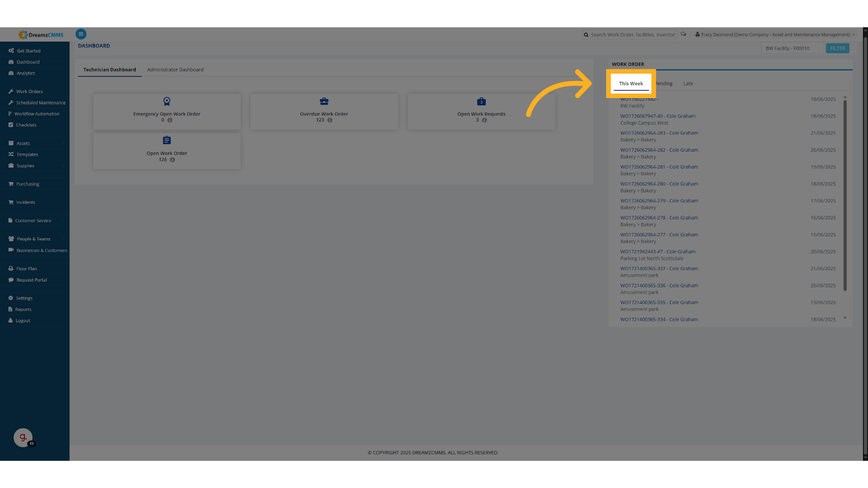The height and width of the screenshot is (488, 868).
Task: Expand the Customer Service sidebar menu
Action: 35,221
